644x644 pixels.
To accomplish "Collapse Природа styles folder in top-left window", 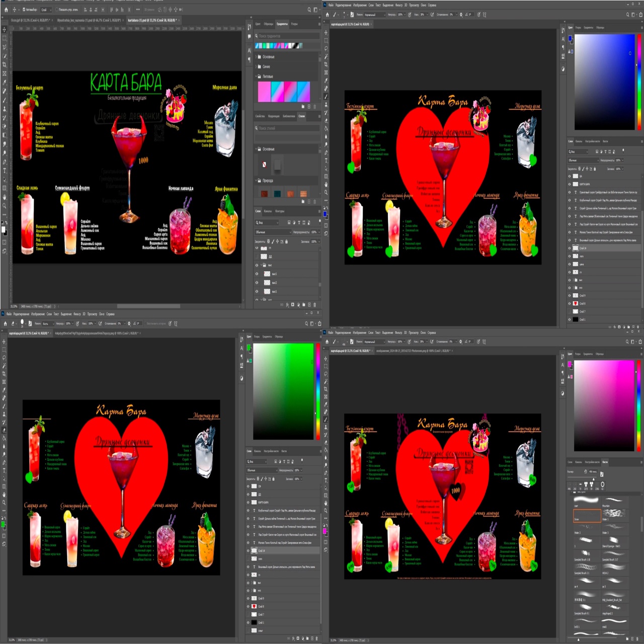I will coord(256,180).
